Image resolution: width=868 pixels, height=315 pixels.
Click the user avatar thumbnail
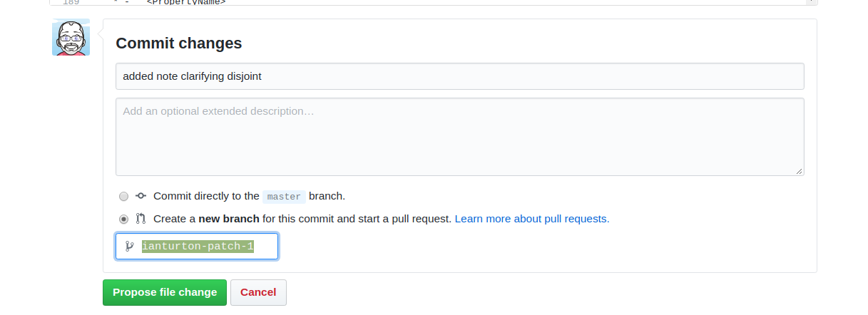click(x=71, y=37)
